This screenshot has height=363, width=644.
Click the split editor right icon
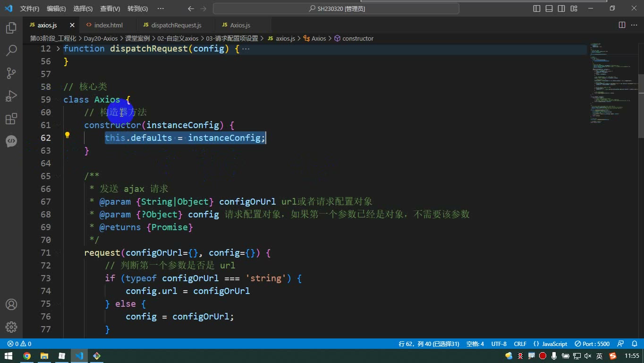pos(622,25)
